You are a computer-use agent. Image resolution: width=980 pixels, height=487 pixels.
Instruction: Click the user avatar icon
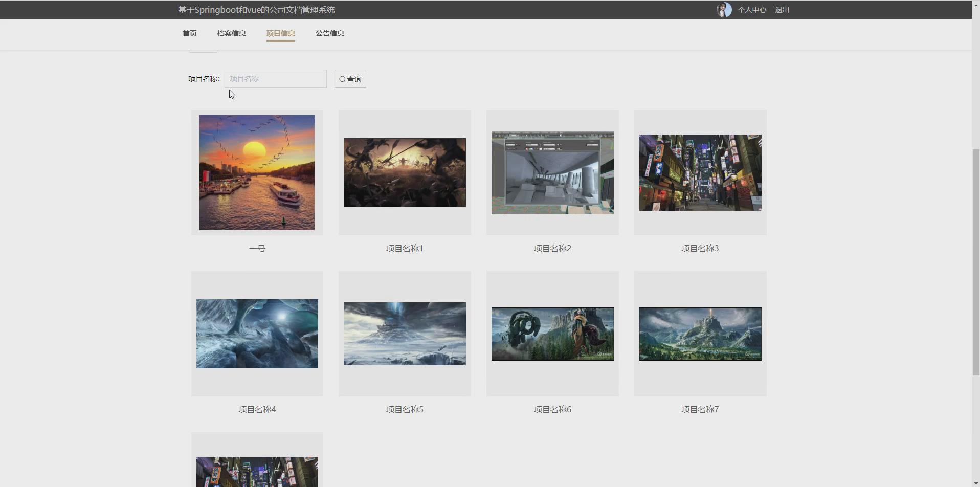click(x=724, y=10)
